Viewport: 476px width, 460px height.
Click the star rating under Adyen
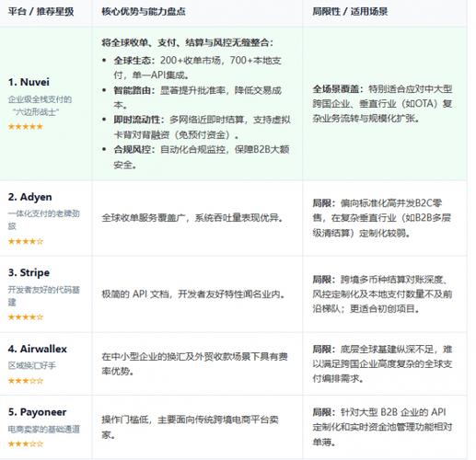tap(26, 241)
